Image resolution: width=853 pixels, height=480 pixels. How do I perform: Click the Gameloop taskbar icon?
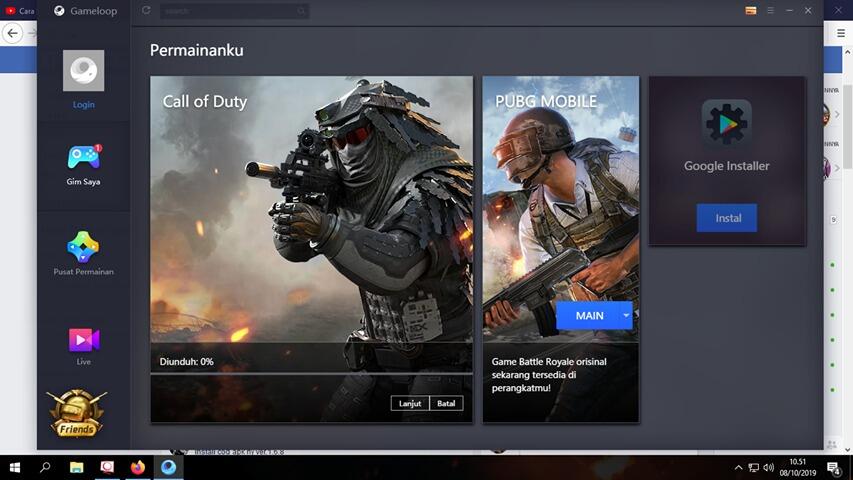(x=169, y=467)
